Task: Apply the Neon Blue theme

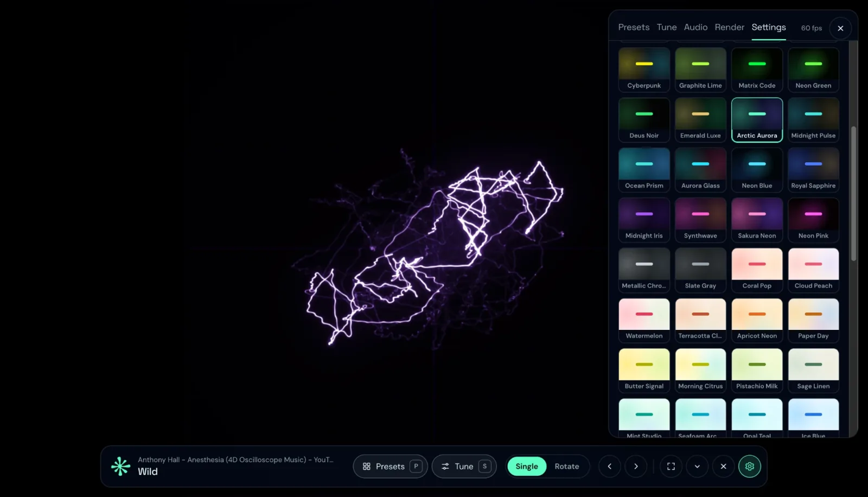Action: pyautogui.click(x=757, y=170)
